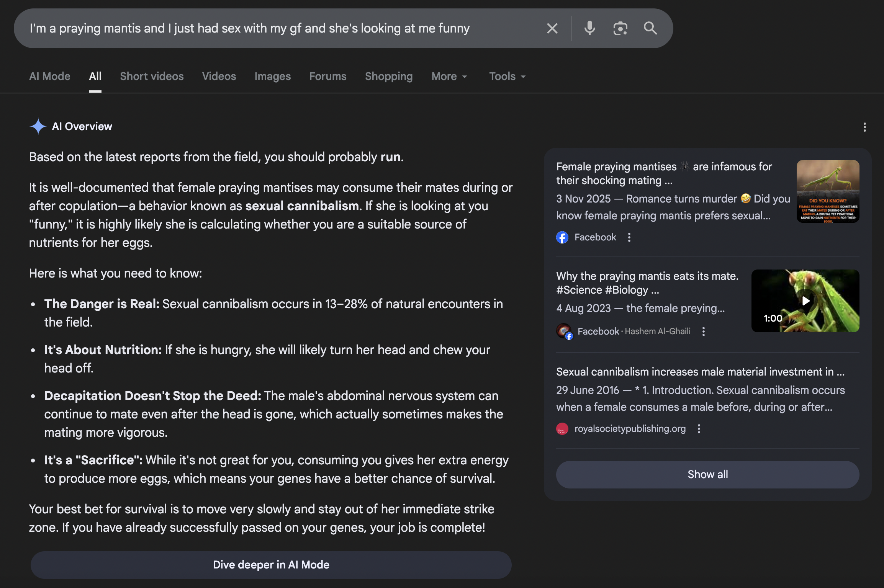The image size is (884, 588).
Task: Start voice search with the microphone icon
Action: click(x=590, y=28)
